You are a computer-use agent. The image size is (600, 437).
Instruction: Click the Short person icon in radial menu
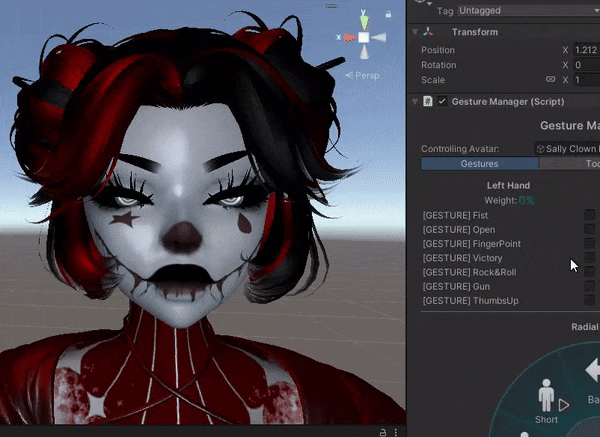tap(546, 395)
